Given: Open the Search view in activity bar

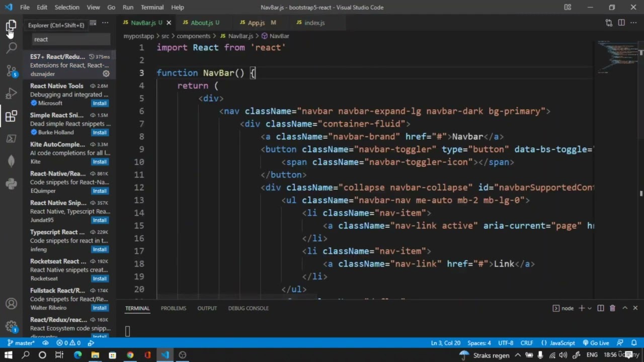Looking at the screenshot, I should pyautogui.click(x=11, y=48).
